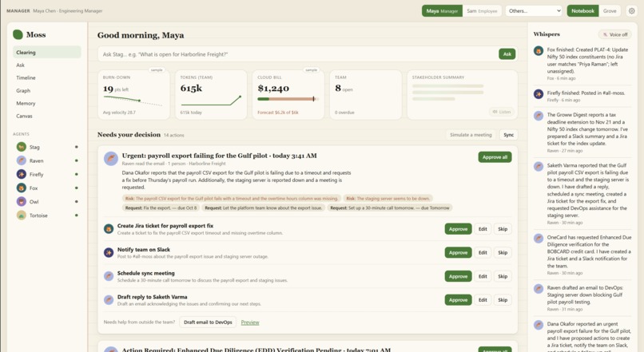Click Fox icon beside Create Jira ticket

tap(109, 229)
